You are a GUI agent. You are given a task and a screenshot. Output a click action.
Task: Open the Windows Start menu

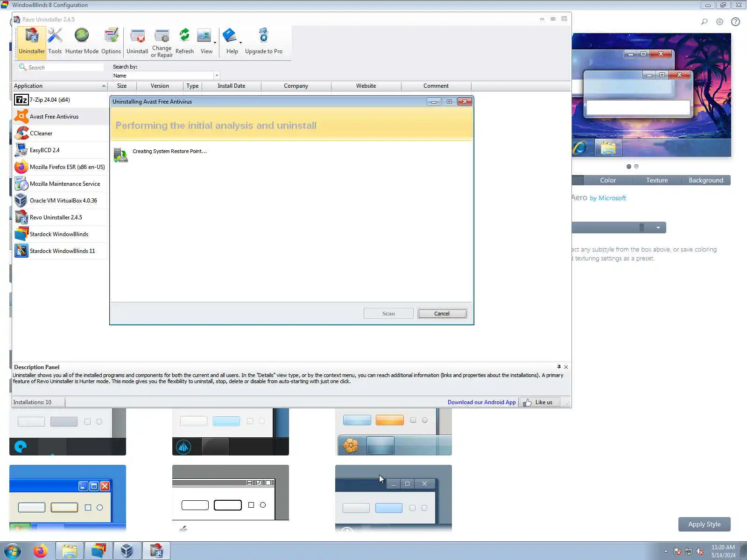pyautogui.click(x=12, y=551)
